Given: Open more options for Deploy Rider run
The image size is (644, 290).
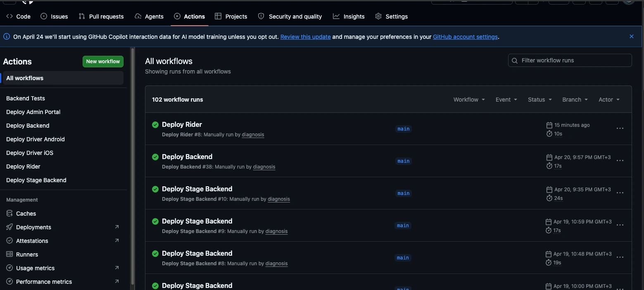Looking at the screenshot, I should (x=620, y=128).
